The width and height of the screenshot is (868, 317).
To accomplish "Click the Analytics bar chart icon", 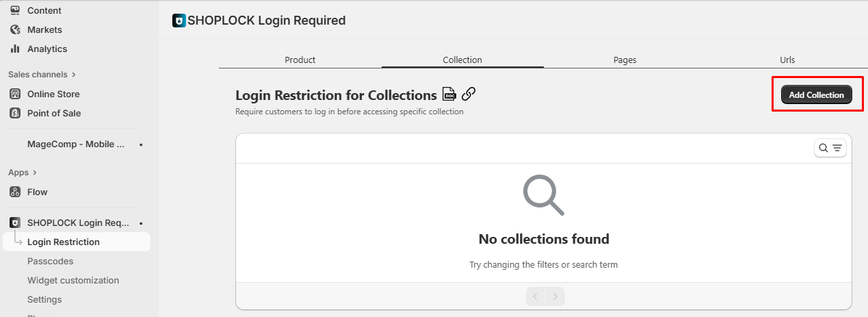I will click(x=15, y=49).
